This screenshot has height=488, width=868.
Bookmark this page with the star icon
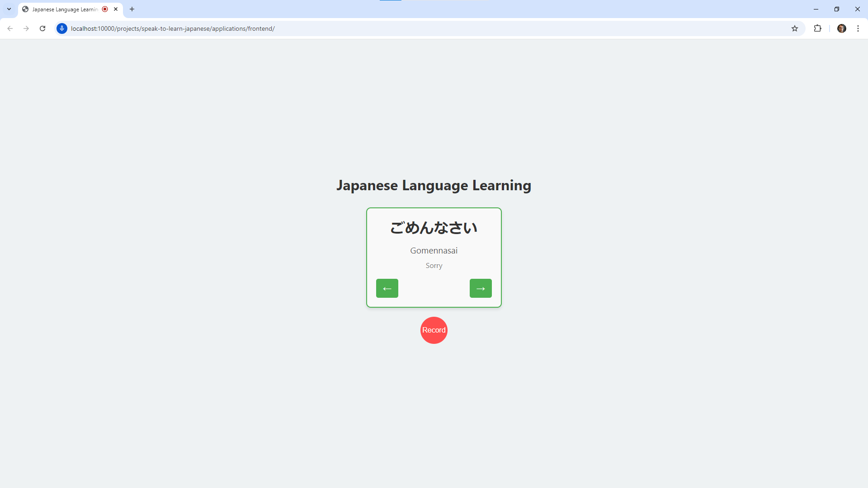[794, 28]
